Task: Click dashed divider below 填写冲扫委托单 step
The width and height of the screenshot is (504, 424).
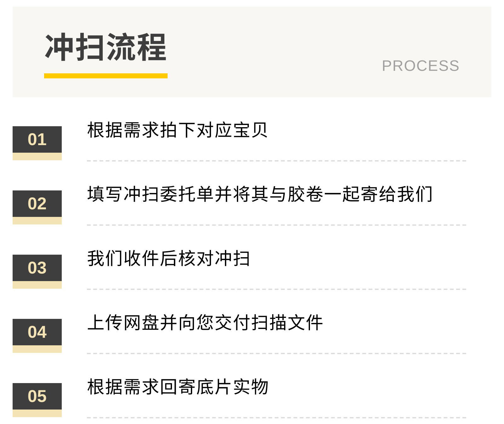Action: [x=277, y=225]
